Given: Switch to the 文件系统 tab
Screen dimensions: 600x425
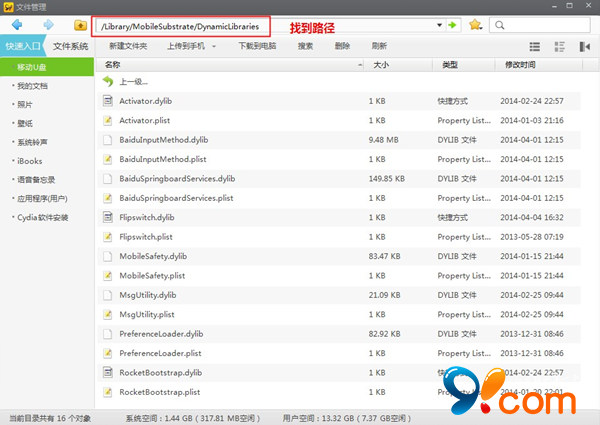Looking at the screenshot, I should tap(70, 46).
